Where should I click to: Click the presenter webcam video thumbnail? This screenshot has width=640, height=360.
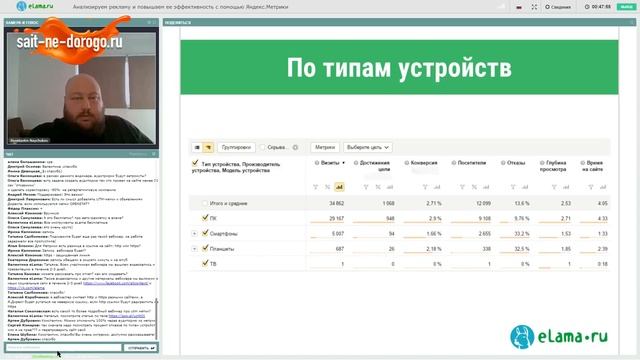[81, 87]
